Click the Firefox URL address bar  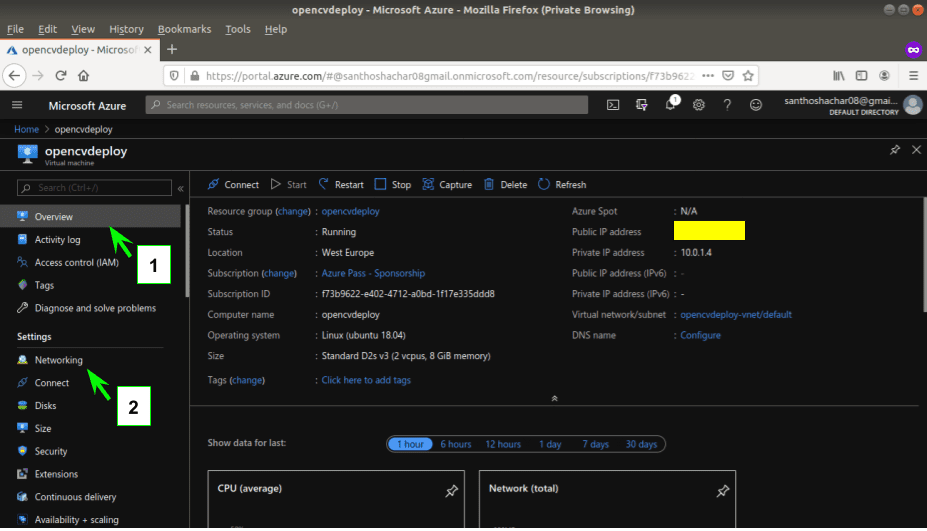coord(449,76)
